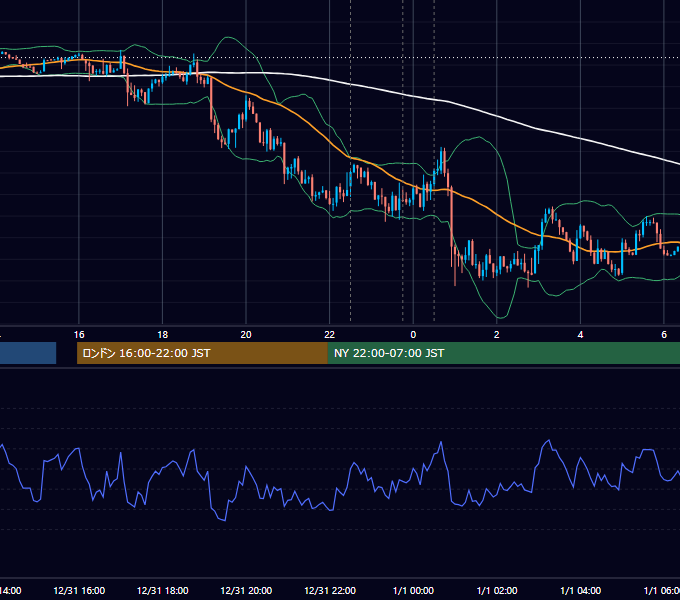The height and width of the screenshot is (600, 680).
Task: Click the "12/31 16:00" date label
Action: [79, 590]
